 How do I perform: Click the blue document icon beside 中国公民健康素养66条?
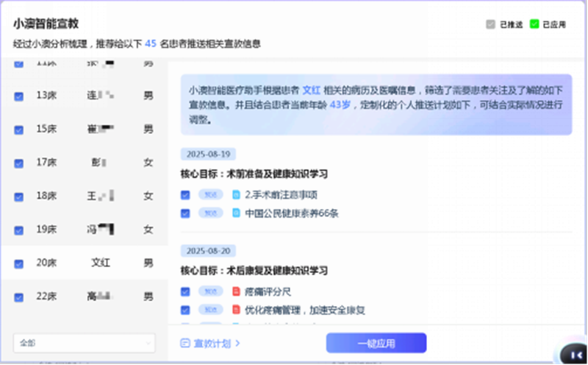236,213
